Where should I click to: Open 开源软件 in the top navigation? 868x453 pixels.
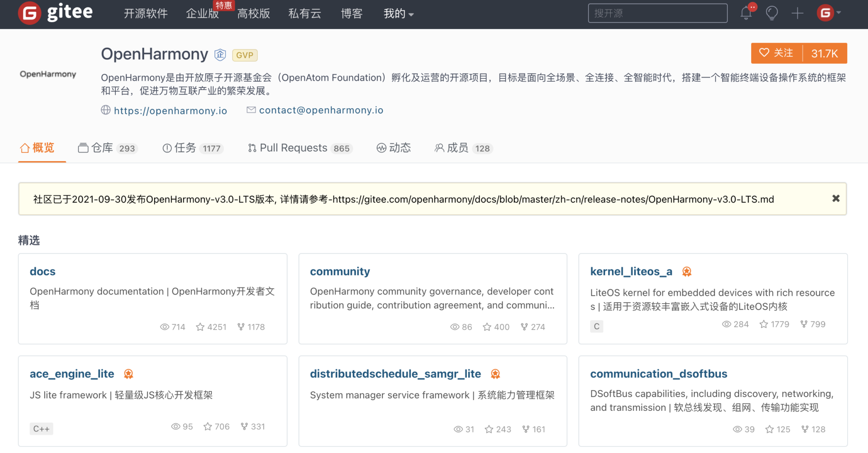pyautogui.click(x=146, y=14)
